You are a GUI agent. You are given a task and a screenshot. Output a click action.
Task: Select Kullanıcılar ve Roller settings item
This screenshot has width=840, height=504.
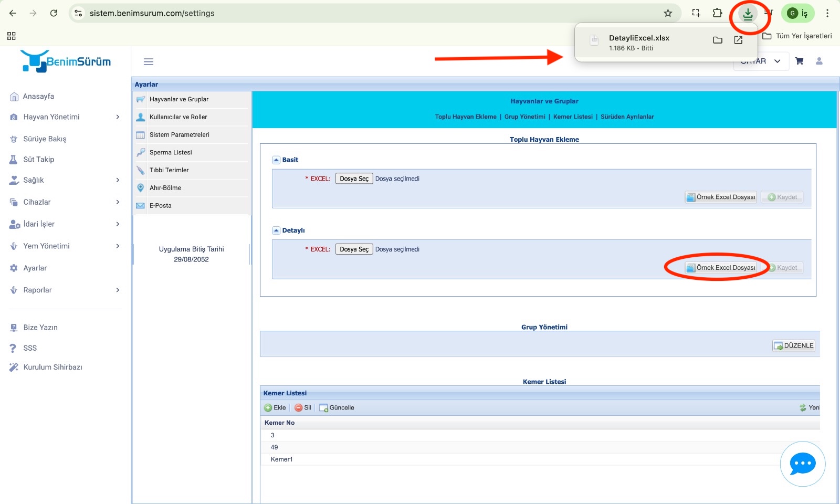click(x=178, y=117)
